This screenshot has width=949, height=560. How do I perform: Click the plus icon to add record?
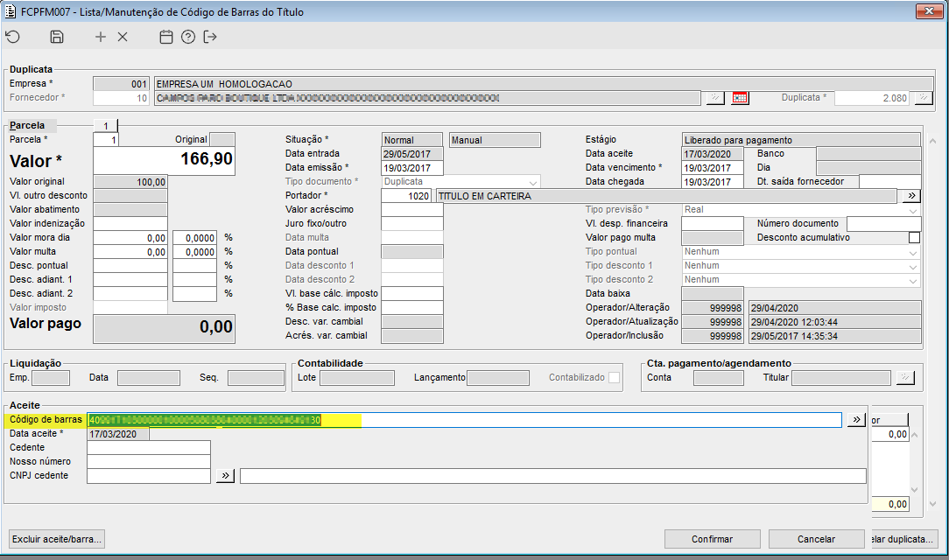click(101, 37)
